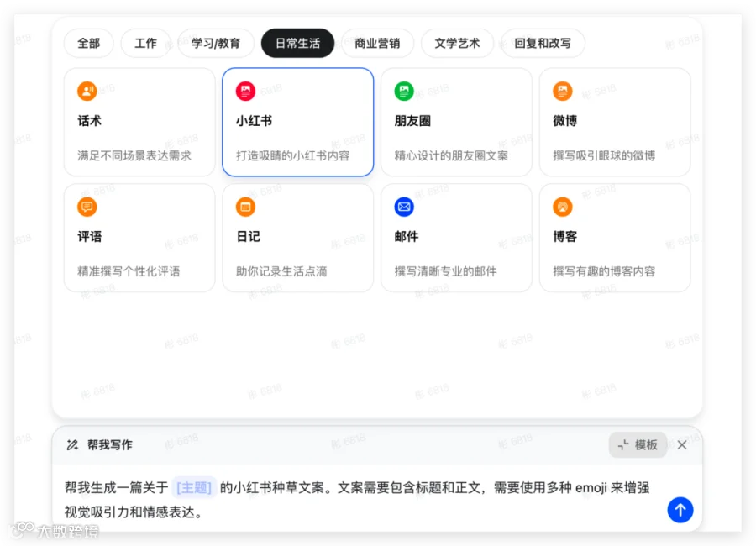Click the pen icon beside 帮我写作

(x=72, y=444)
